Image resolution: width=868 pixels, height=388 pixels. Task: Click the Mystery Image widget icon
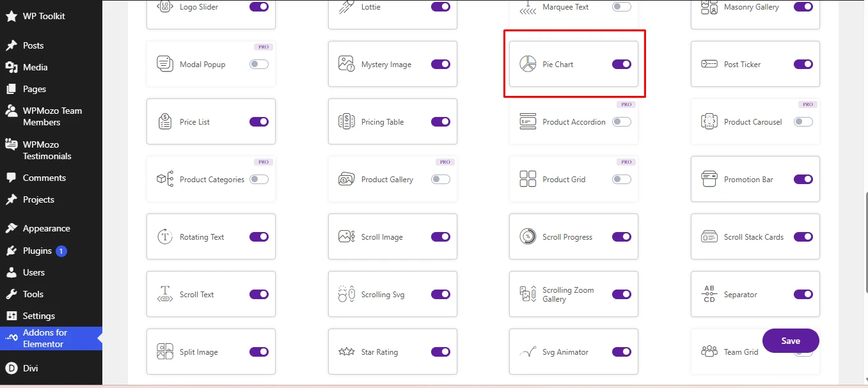click(346, 65)
